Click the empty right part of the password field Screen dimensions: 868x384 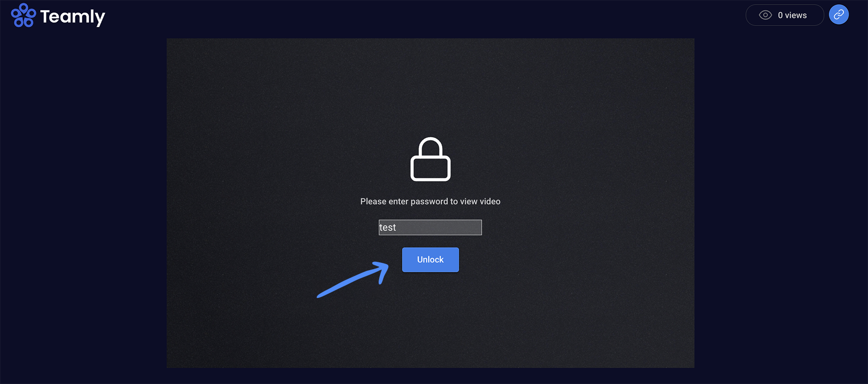tap(440, 227)
